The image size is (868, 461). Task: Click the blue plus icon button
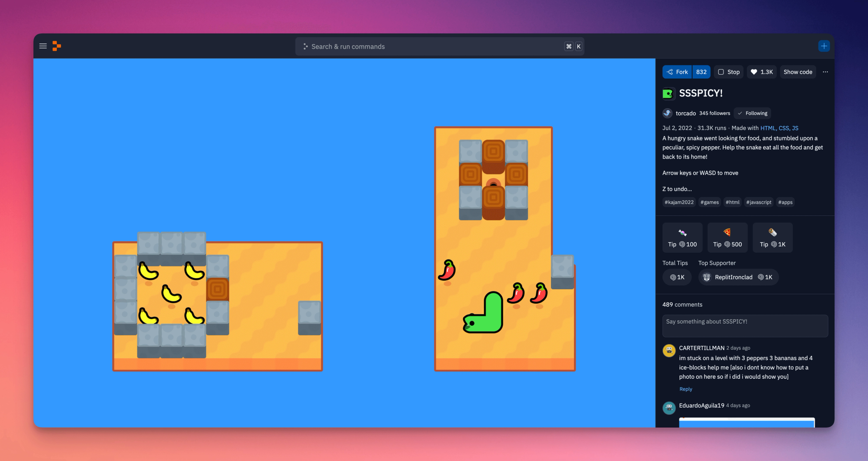click(823, 46)
